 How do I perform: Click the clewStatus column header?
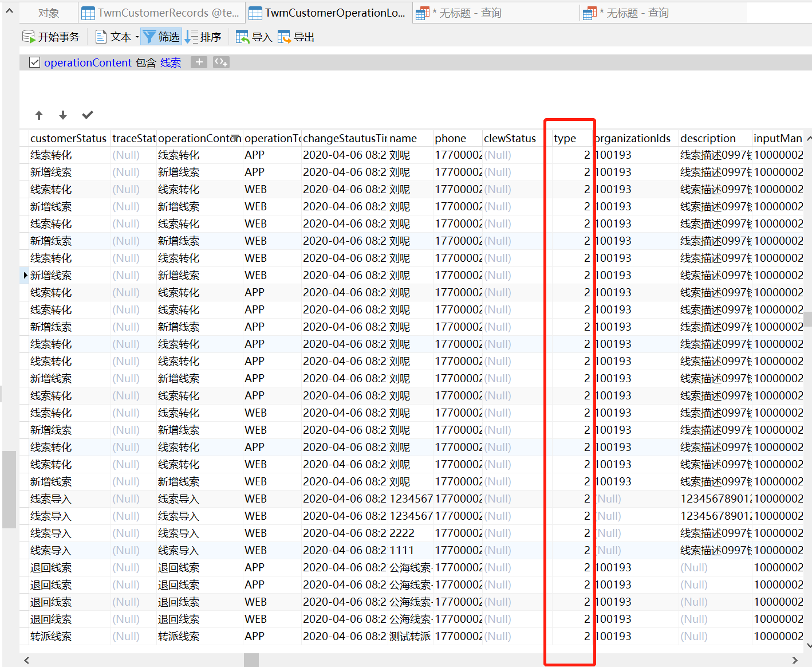point(517,138)
